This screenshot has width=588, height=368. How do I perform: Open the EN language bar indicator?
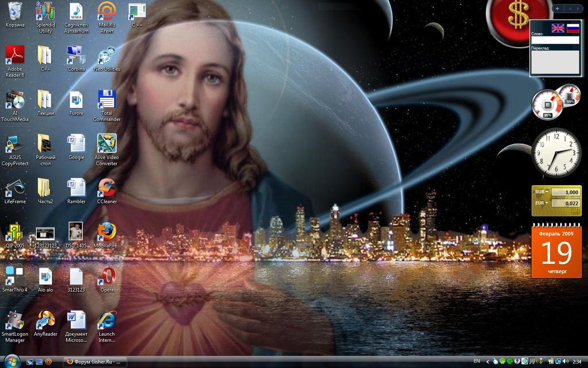(x=477, y=361)
